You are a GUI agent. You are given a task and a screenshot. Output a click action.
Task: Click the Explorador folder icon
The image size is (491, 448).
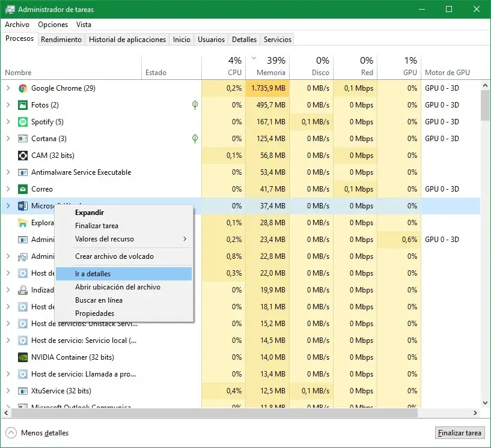[23, 223]
